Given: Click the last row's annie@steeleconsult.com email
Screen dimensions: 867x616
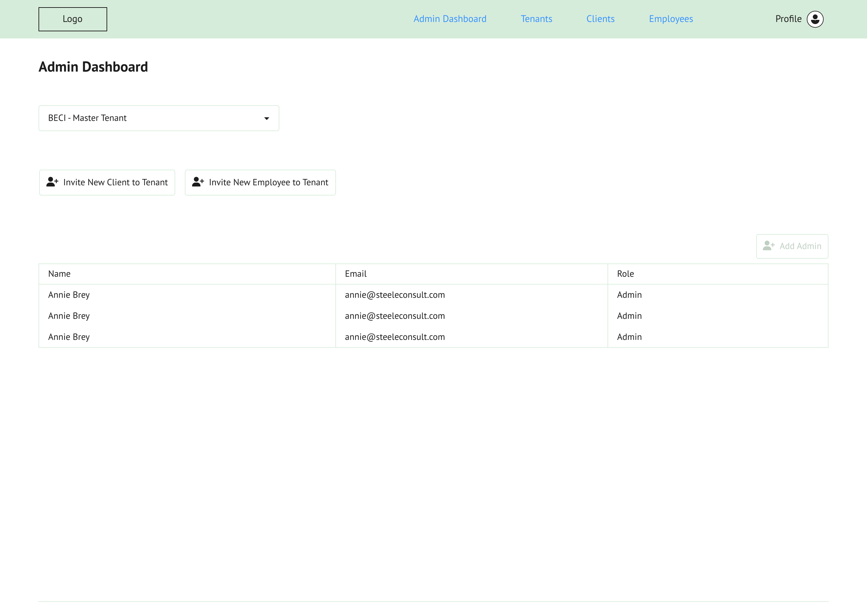Looking at the screenshot, I should 395,337.
